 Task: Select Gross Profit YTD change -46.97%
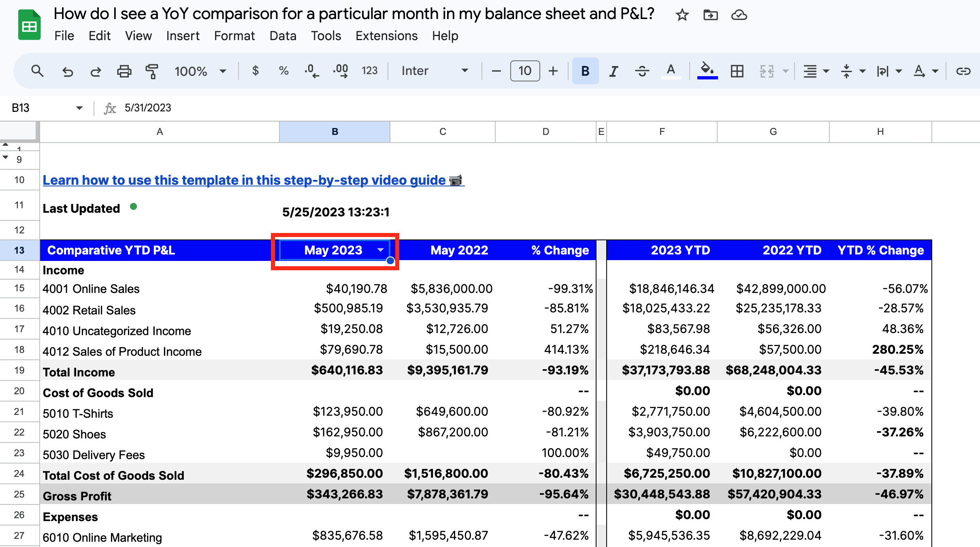899,494
